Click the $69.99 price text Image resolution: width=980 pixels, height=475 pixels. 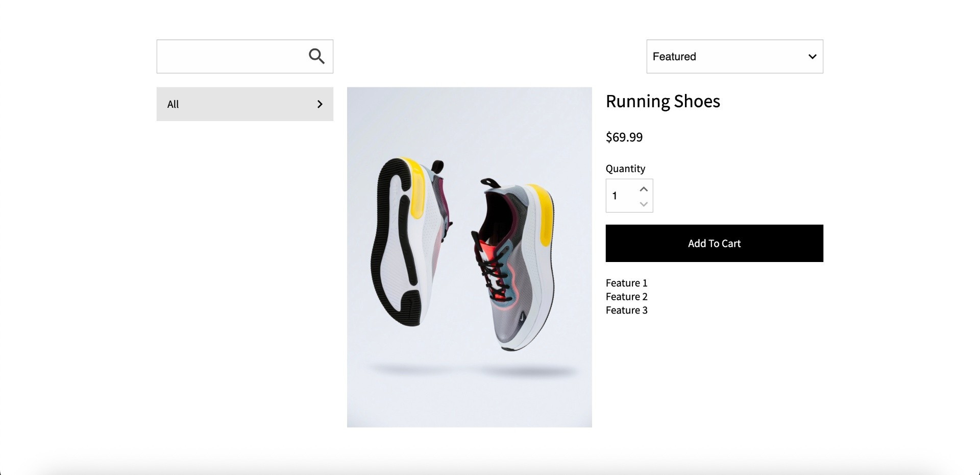[624, 137]
